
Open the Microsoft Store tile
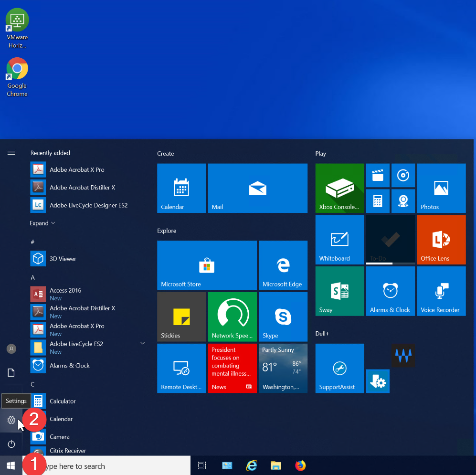[207, 265]
